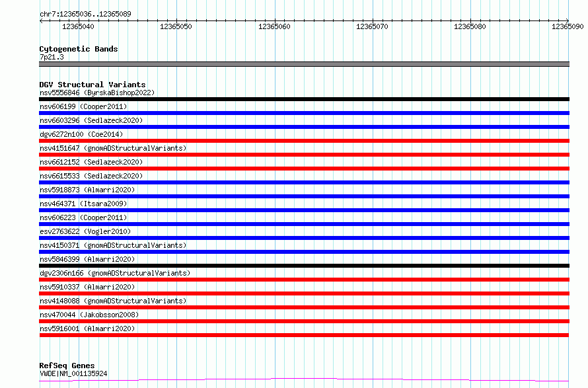Click the nsv4148088 gnomAD variant label
The image size is (588, 388).
point(113,301)
